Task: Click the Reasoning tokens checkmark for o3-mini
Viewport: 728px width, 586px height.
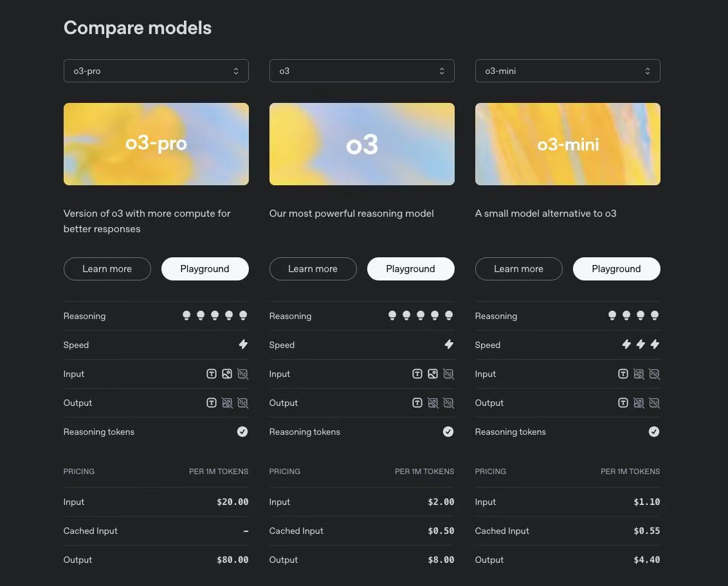Action: click(654, 431)
